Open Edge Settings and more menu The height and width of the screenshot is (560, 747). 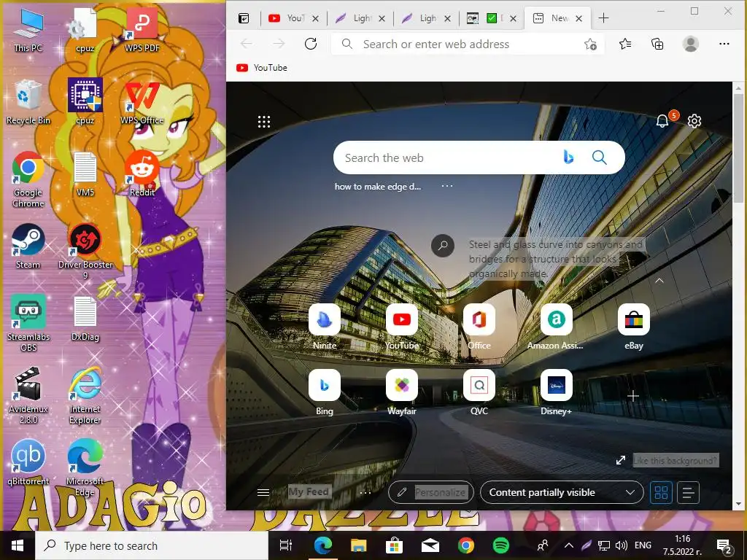(724, 44)
